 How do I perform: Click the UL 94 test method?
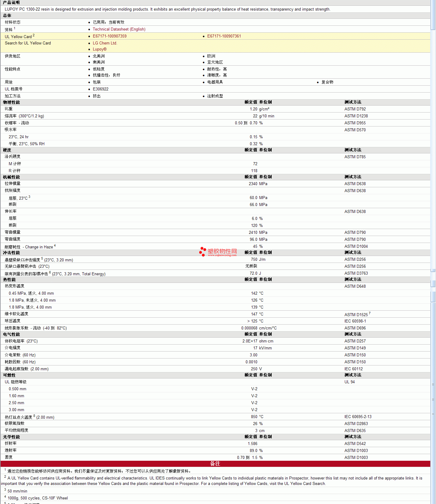point(349,382)
